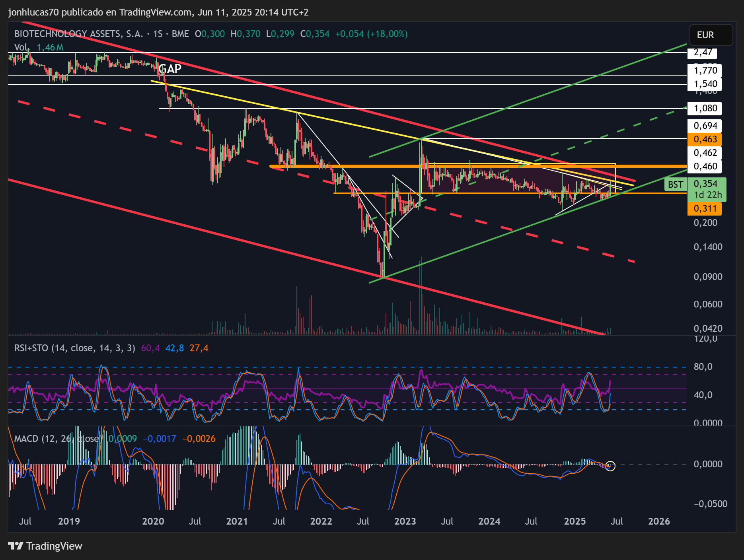Click the volume value 1,46 M
The height and width of the screenshot is (560, 744).
(50, 47)
